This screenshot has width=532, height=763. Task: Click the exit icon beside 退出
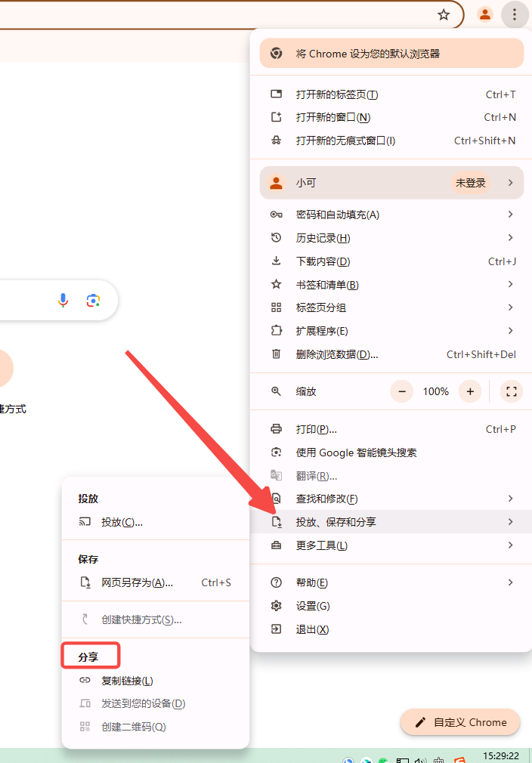tap(276, 629)
